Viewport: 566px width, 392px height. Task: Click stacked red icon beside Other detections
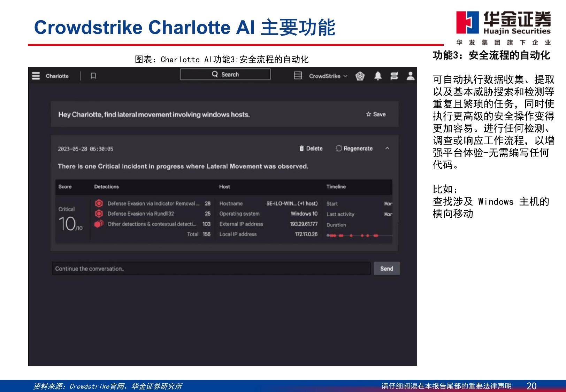pyautogui.click(x=99, y=224)
